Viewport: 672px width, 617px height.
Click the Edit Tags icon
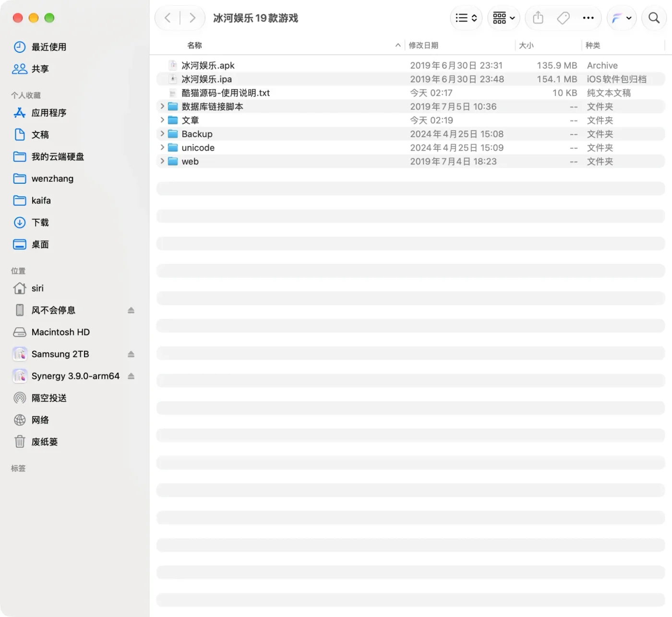pos(563,18)
